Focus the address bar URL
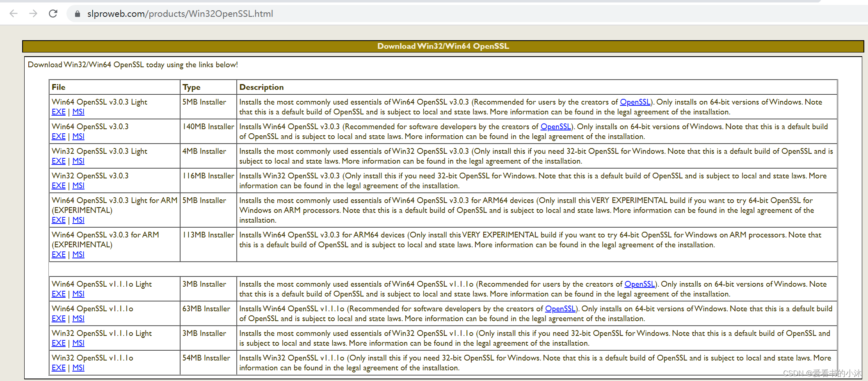This screenshot has height=381, width=868. [180, 14]
